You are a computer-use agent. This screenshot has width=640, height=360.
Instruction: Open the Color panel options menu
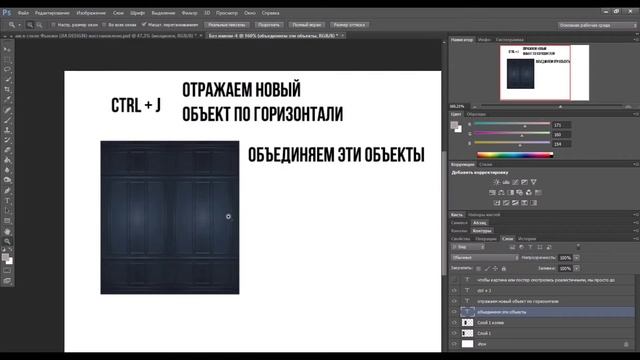click(x=636, y=114)
